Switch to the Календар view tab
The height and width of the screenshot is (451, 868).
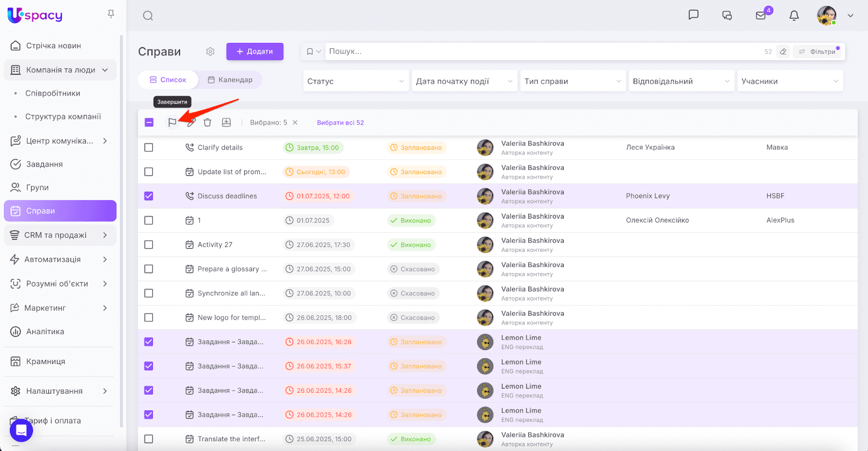230,80
